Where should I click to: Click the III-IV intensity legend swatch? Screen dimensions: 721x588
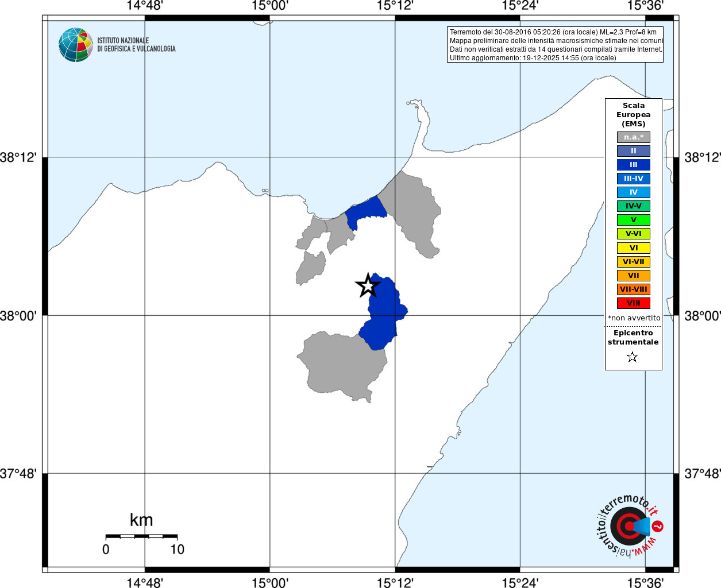pos(634,179)
